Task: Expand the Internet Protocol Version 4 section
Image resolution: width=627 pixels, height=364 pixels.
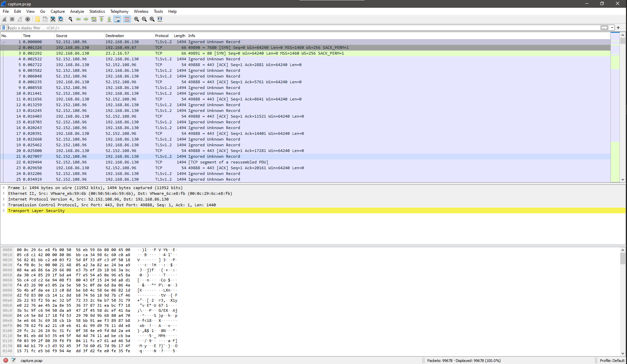Action: pyautogui.click(x=4, y=199)
